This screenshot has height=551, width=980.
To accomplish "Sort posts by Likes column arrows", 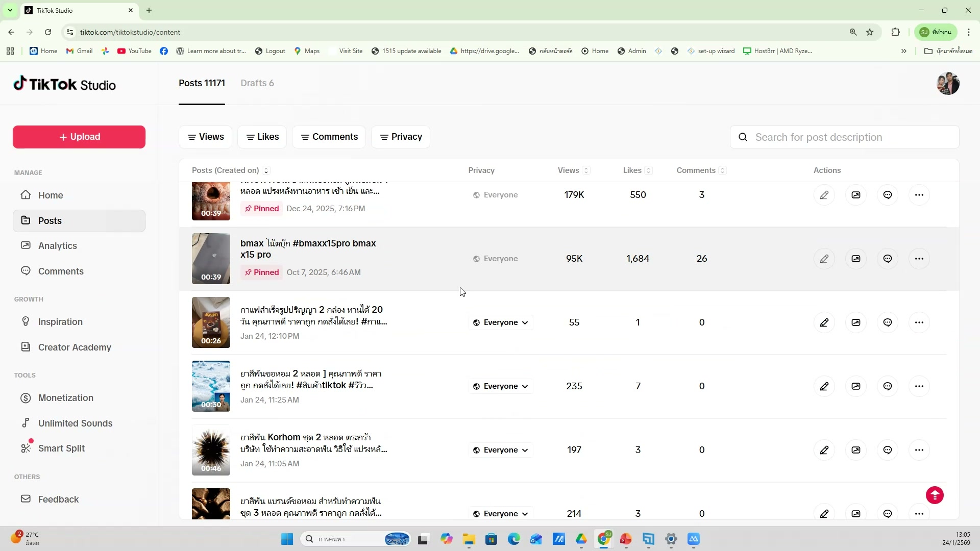I will (x=648, y=170).
